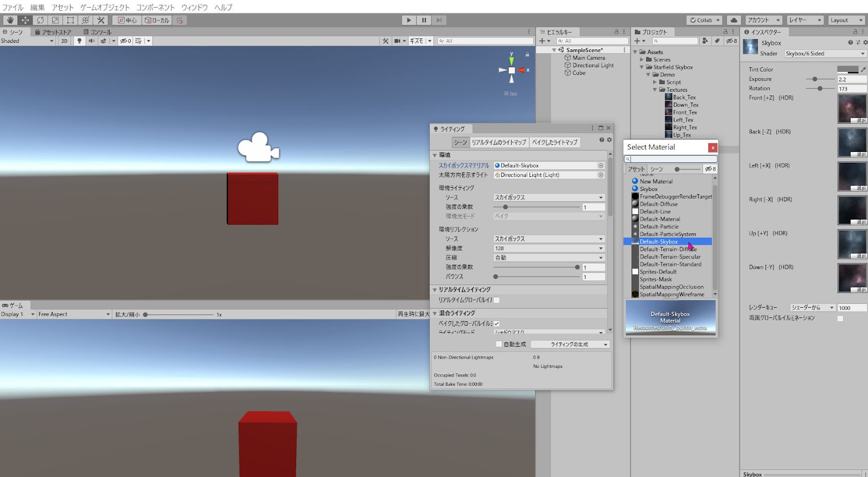Open the Layout dropdown
The height and width of the screenshot is (477, 868).
click(846, 20)
